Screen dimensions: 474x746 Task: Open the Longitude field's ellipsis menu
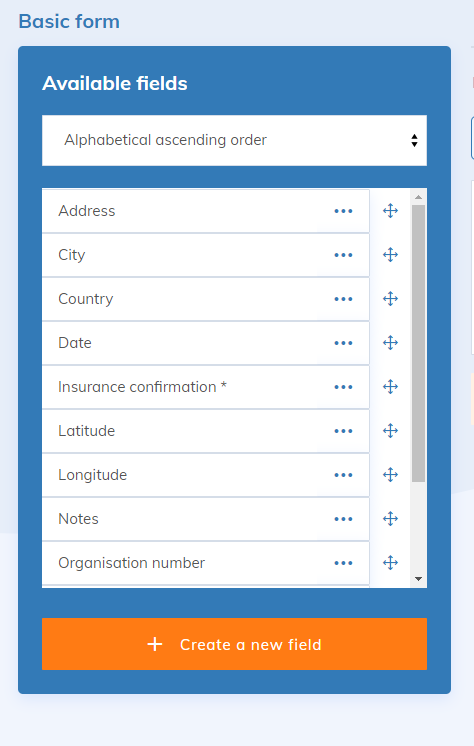(x=343, y=475)
